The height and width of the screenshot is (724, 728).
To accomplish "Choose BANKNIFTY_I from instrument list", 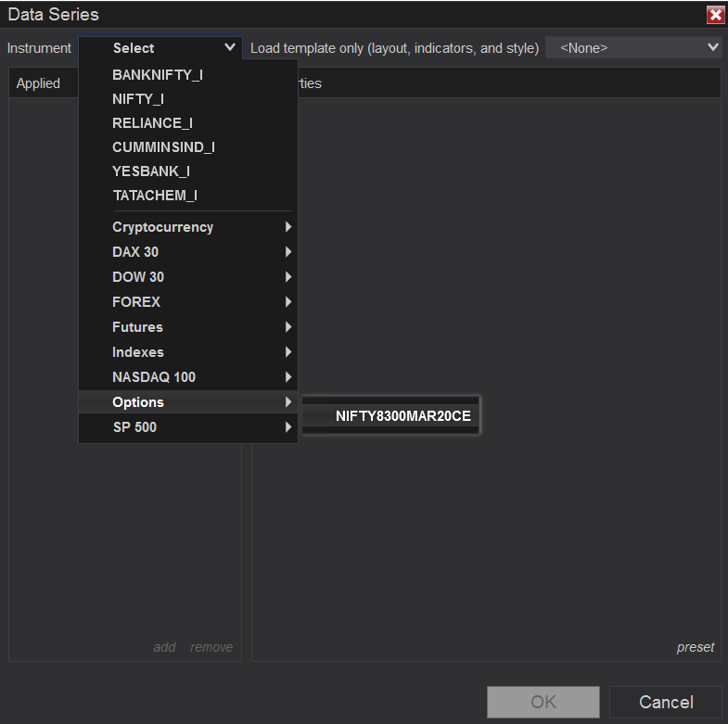I will click(x=188, y=75).
